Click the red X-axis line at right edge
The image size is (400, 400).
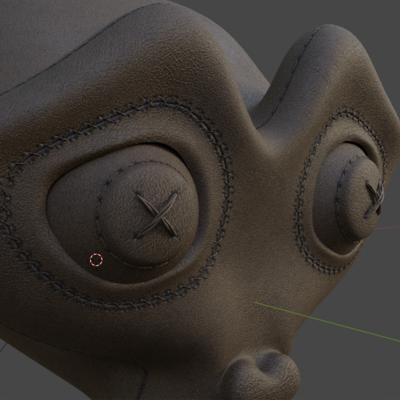click(387, 228)
